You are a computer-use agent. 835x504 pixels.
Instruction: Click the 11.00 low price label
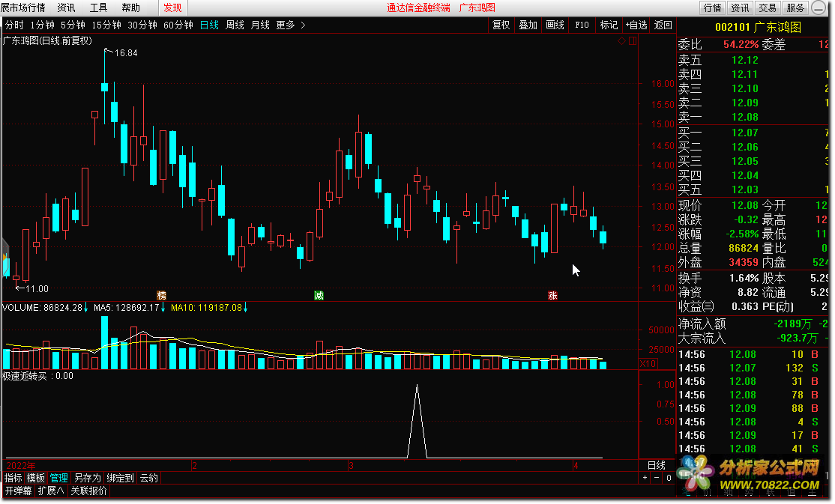coord(37,288)
